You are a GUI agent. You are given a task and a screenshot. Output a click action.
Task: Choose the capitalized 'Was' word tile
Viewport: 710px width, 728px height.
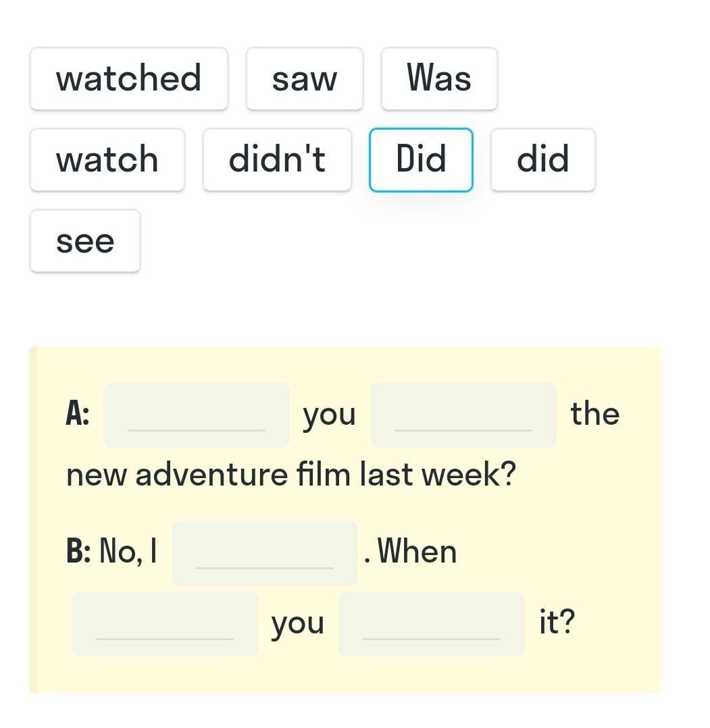point(439,78)
